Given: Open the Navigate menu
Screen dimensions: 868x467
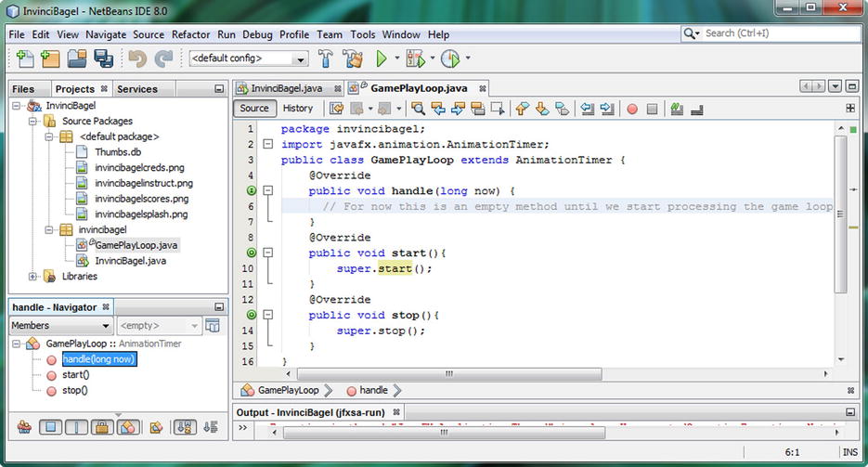Looking at the screenshot, I should point(106,34).
